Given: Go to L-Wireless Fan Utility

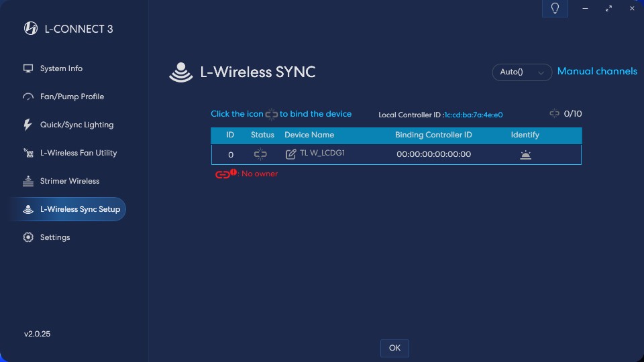Looking at the screenshot, I should 78,153.
